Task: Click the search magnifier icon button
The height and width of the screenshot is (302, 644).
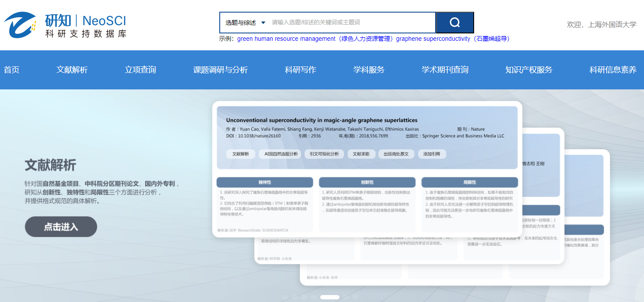Action: click(x=454, y=23)
